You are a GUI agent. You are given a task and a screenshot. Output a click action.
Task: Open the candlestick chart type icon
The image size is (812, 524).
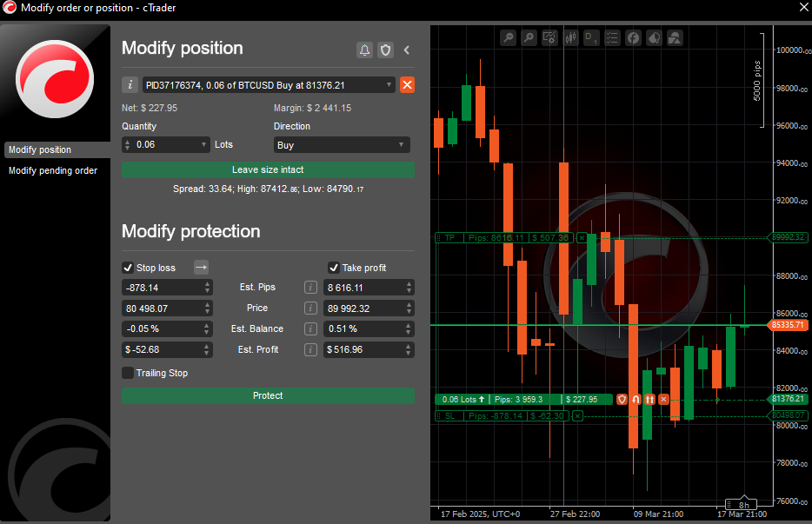pyautogui.click(x=571, y=36)
